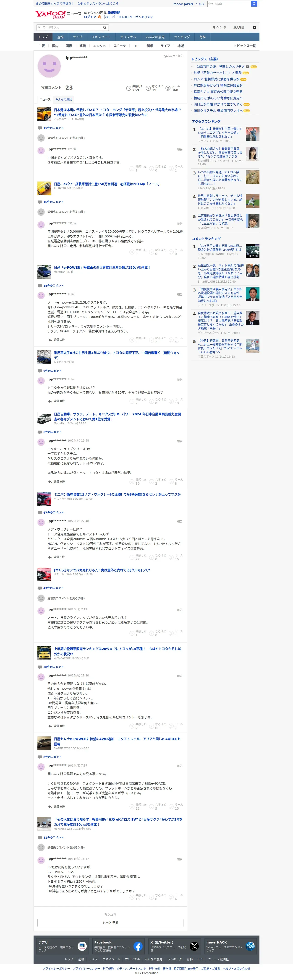Open the 18件のコメント link
Screen dimensions: 293x980
click(53, 286)
